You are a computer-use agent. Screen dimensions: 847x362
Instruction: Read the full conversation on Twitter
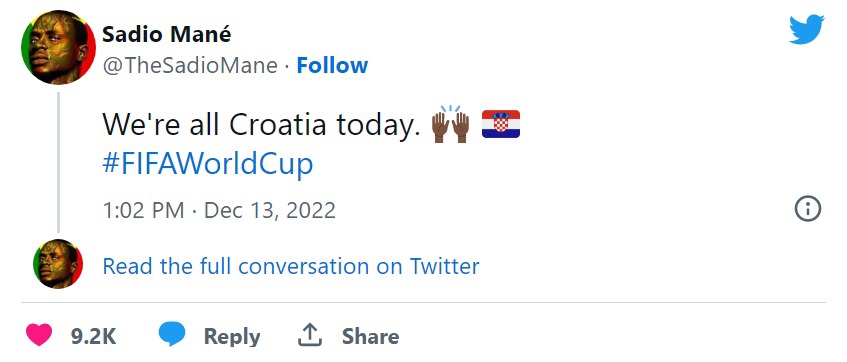[x=291, y=266]
